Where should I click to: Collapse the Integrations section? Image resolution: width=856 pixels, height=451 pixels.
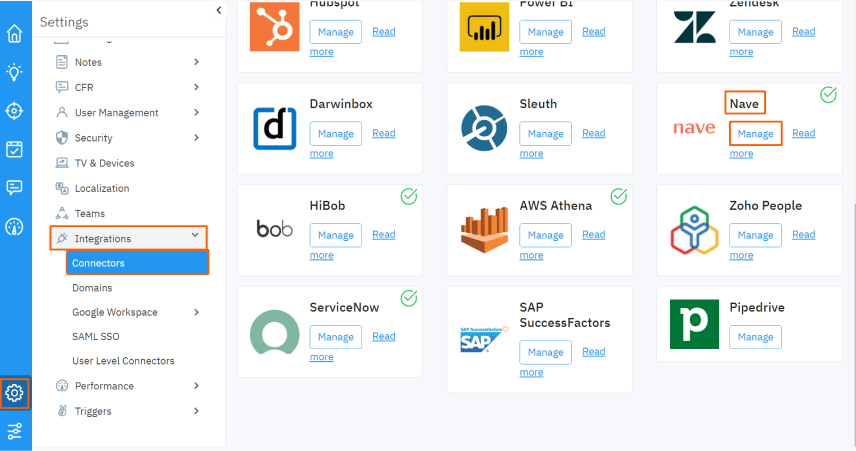click(x=195, y=235)
